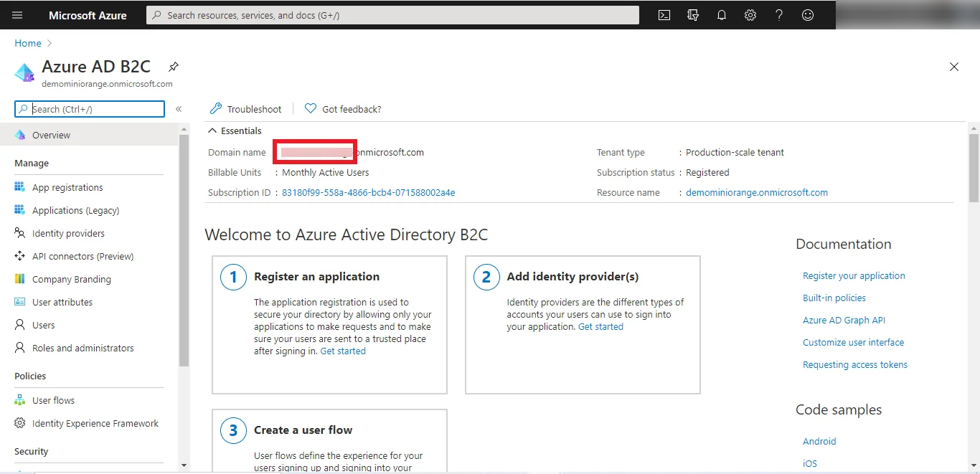
Task: Open the help question mark menu
Action: pyautogui.click(x=779, y=14)
